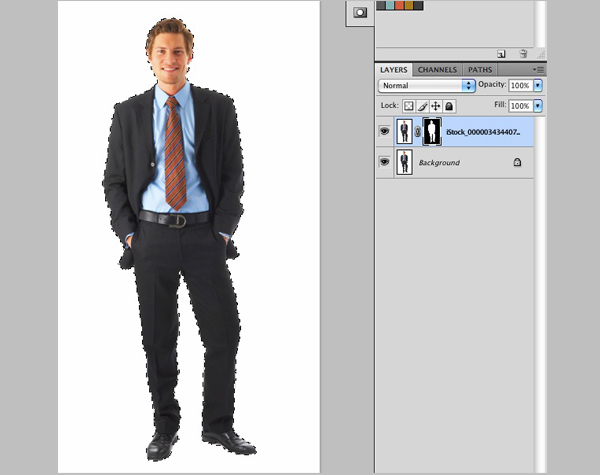Click the trash delete icon

click(522, 54)
